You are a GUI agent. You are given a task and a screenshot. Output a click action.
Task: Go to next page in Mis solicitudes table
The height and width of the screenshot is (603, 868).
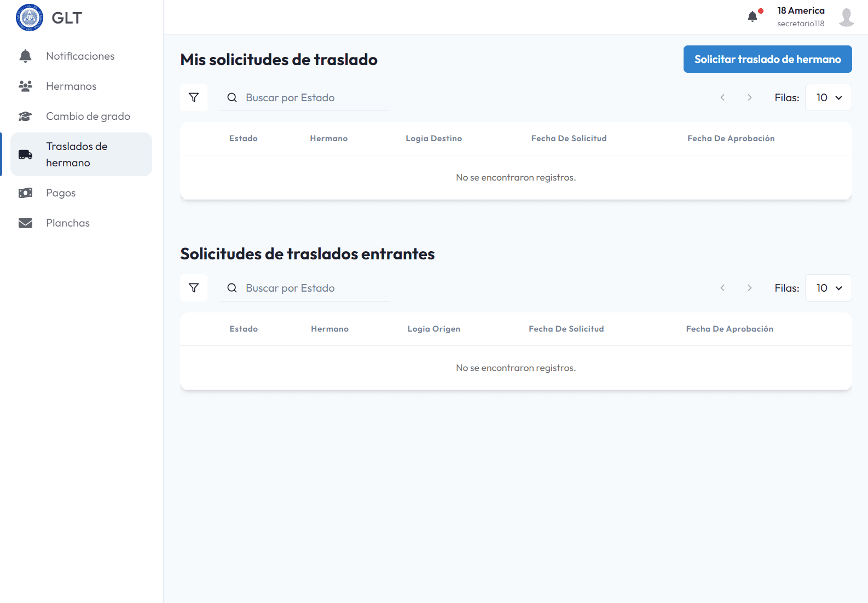749,97
